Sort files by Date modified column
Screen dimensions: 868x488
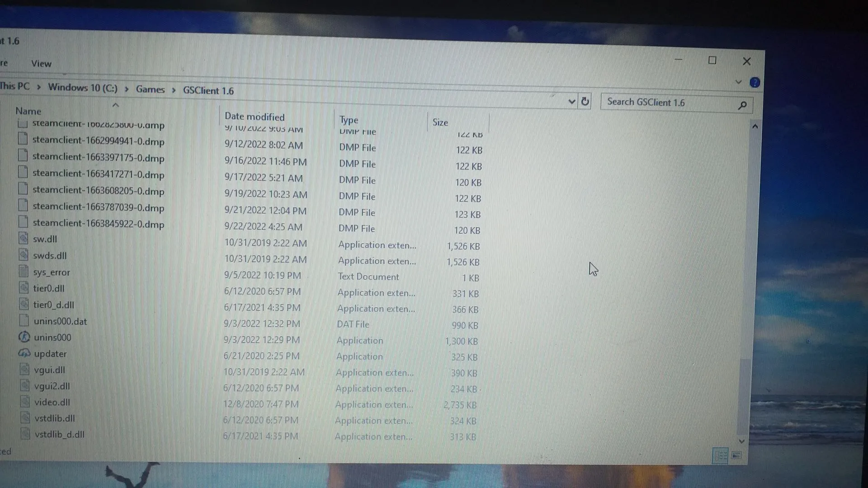click(255, 117)
